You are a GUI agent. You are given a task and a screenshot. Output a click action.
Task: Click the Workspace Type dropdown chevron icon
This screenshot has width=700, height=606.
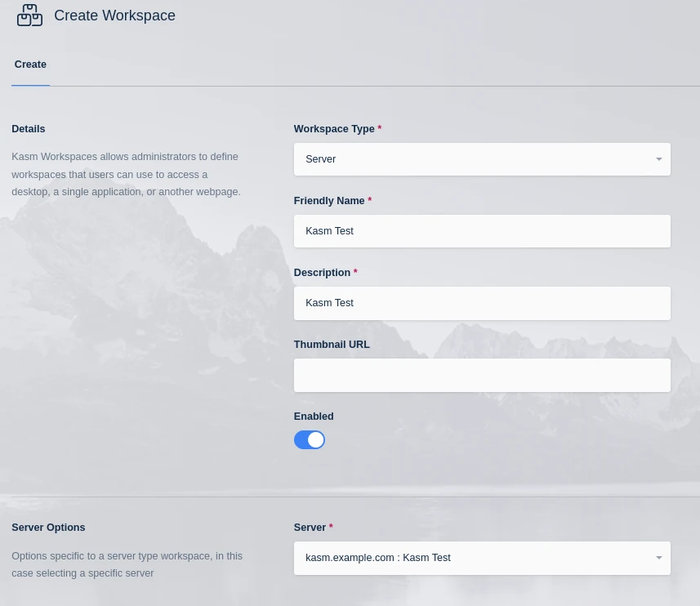pos(658,159)
